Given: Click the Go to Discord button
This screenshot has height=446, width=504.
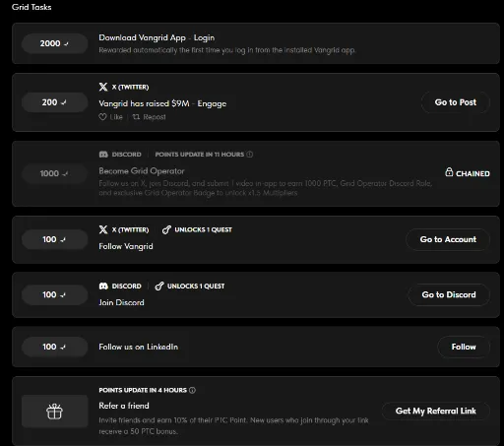Looking at the screenshot, I should (x=449, y=294).
